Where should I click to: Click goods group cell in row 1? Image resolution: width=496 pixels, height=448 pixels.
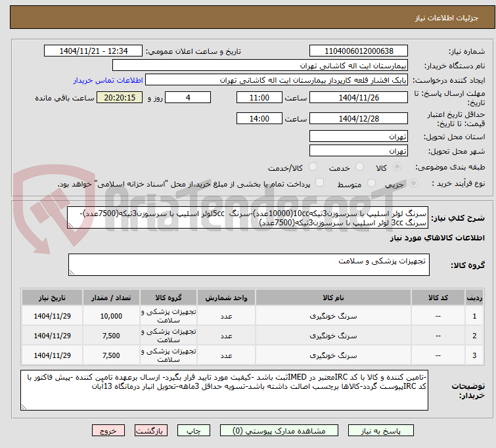pyautogui.click(x=168, y=316)
